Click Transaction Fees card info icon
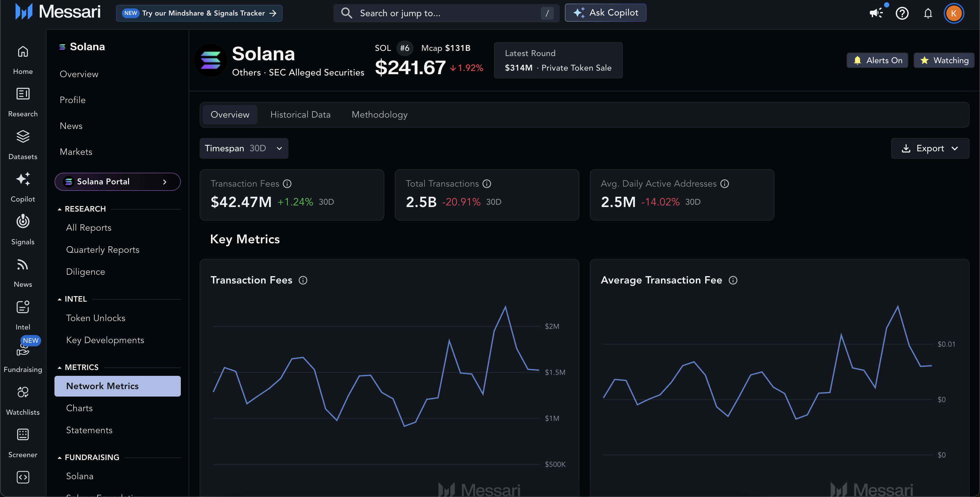The image size is (980, 497). (x=287, y=184)
